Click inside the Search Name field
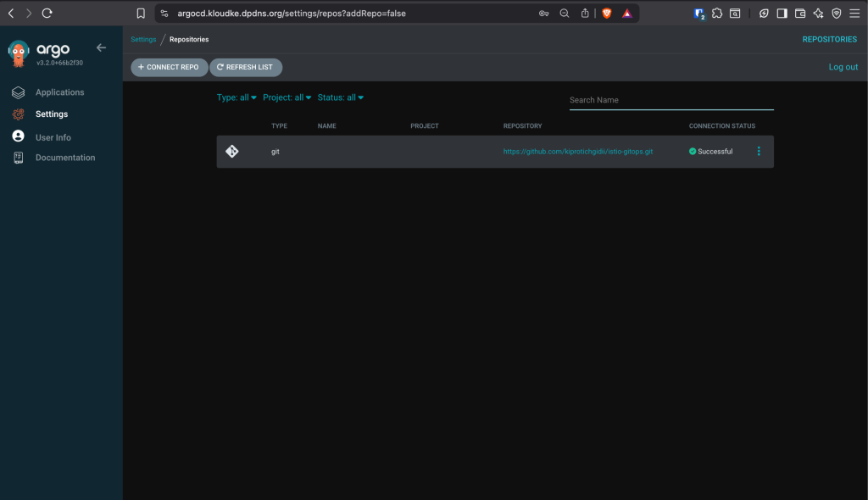 tap(671, 99)
